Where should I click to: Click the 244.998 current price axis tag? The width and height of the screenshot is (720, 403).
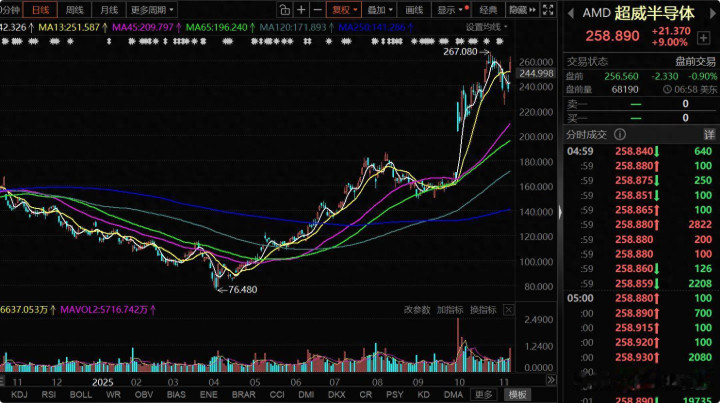[x=536, y=73]
